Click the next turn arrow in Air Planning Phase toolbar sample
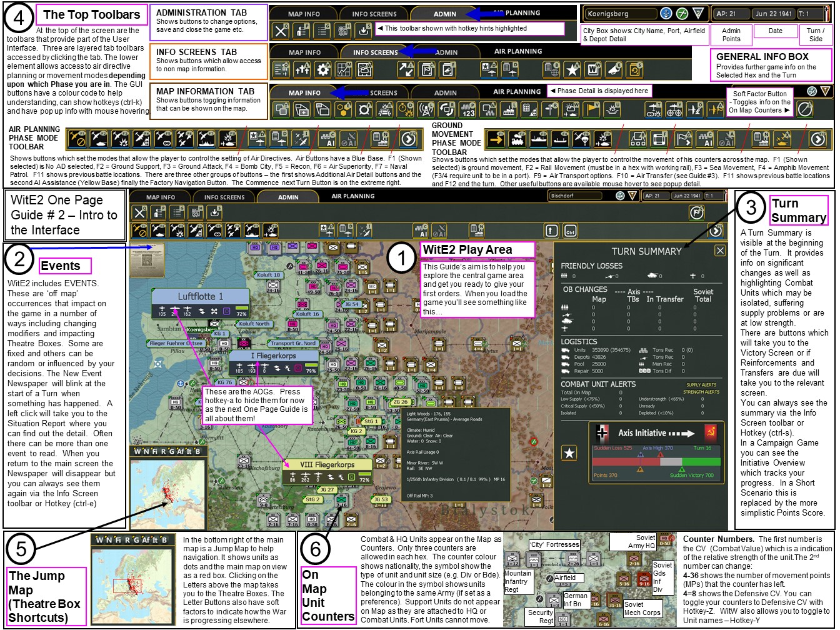The image size is (840, 630). pyautogui.click(x=408, y=139)
